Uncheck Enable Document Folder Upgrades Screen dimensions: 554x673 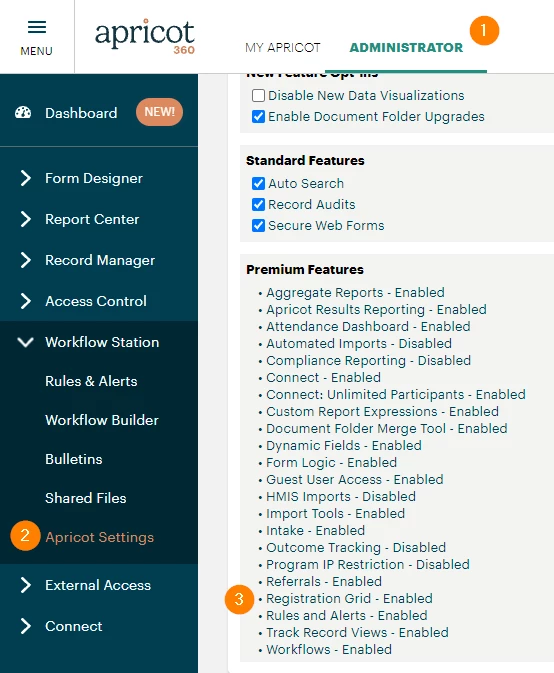pyautogui.click(x=258, y=116)
